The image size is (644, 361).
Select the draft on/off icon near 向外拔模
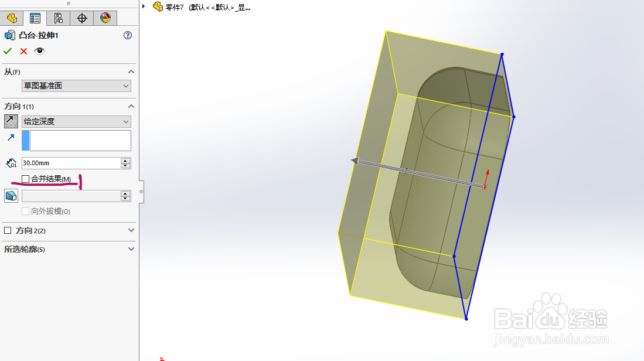coord(11,195)
